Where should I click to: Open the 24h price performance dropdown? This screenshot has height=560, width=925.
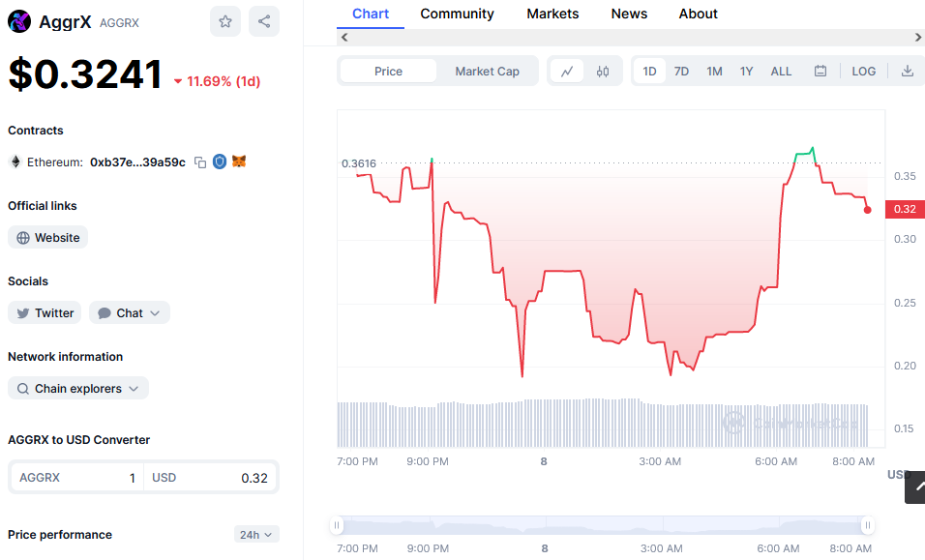[x=256, y=535]
